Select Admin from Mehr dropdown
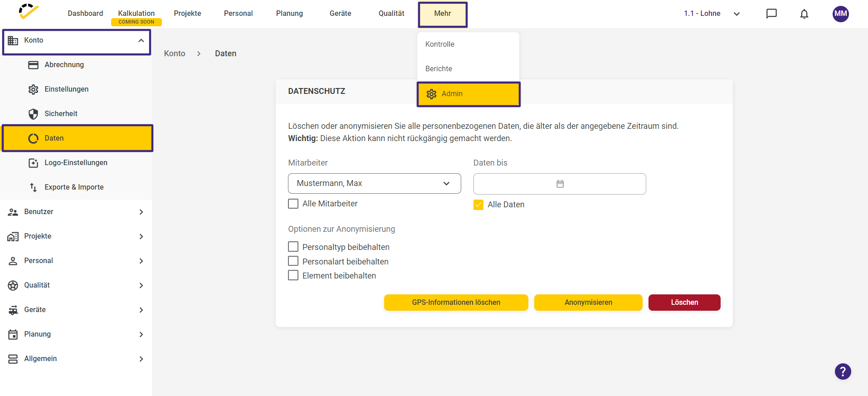This screenshot has height=396, width=868. [x=468, y=94]
